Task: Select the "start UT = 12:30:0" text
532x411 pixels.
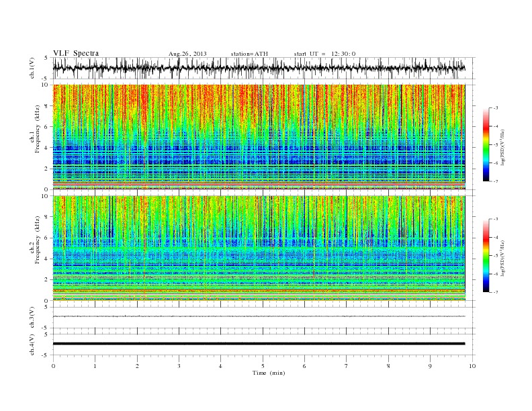Action: point(324,54)
